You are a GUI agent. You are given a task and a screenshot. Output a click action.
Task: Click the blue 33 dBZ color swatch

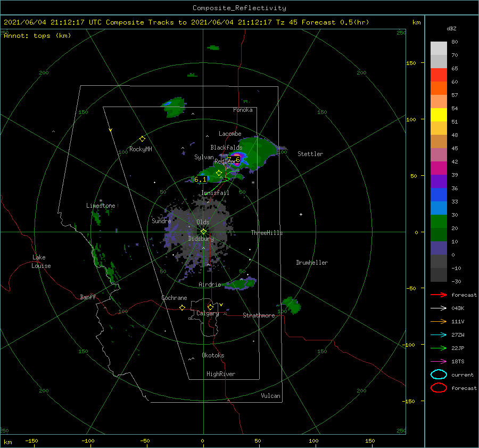point(439,194)
